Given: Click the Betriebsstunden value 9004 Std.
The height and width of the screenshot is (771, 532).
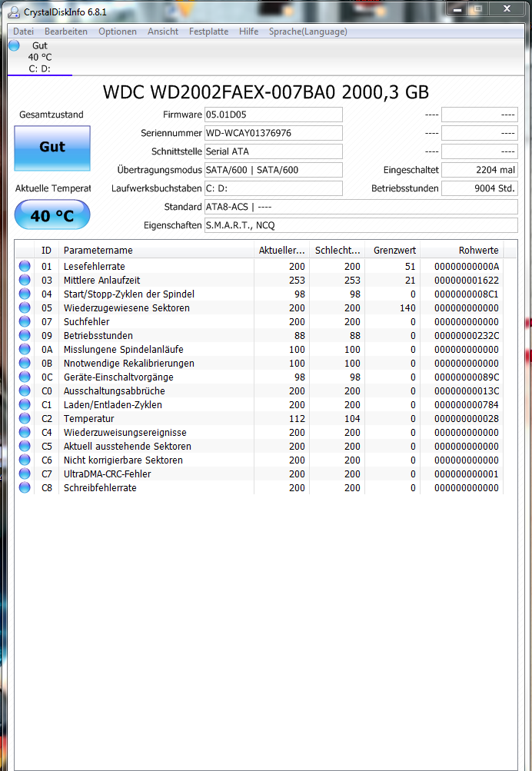Looking at the screenshot, I should tap(480, 188).
